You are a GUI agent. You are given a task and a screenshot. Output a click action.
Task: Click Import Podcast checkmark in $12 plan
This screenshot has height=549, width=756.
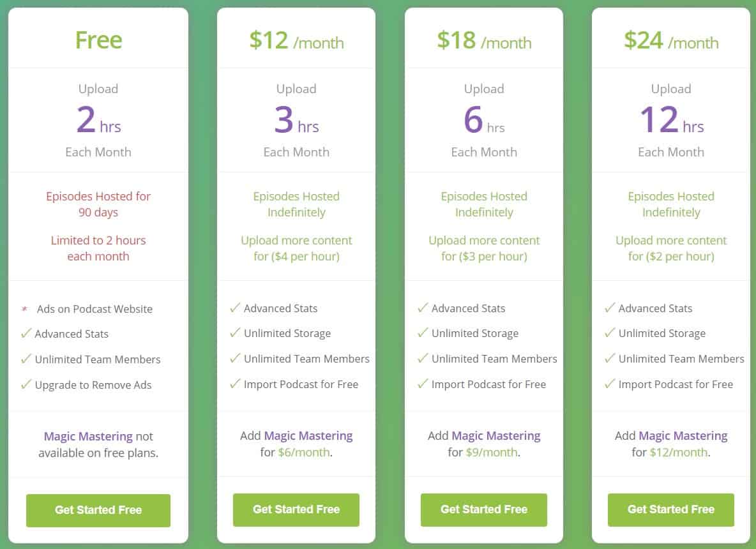(x=235, y=384)
